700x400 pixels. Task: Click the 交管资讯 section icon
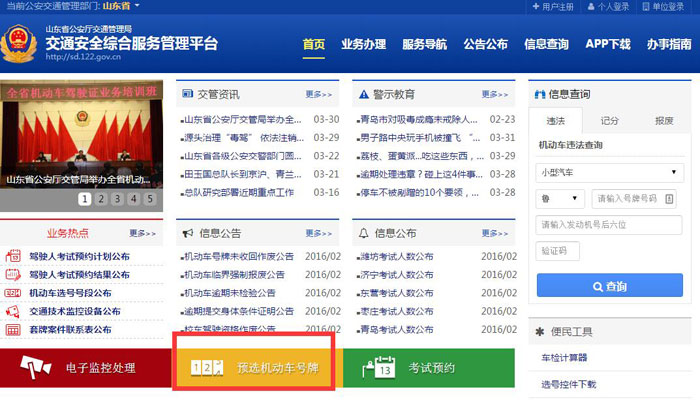pyautogui.click(x=188, y=94)
